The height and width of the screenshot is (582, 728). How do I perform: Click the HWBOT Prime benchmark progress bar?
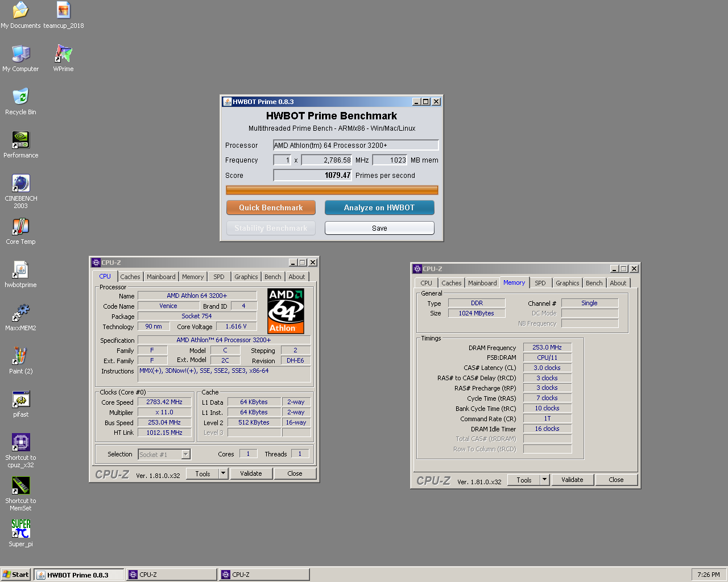coord(332,190)
